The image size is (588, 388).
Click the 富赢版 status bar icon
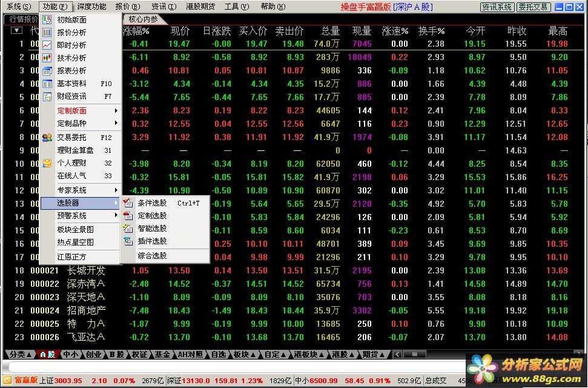[7, 380]
